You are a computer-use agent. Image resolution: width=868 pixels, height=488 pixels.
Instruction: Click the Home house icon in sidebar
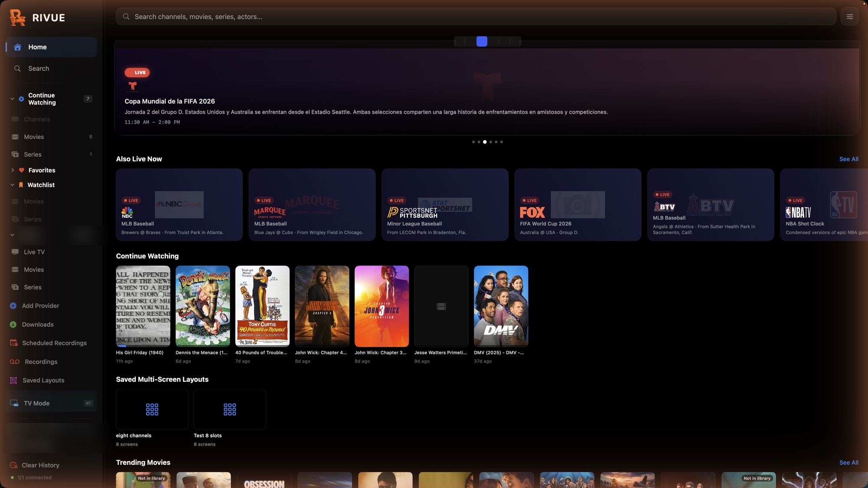click(17, 47)
